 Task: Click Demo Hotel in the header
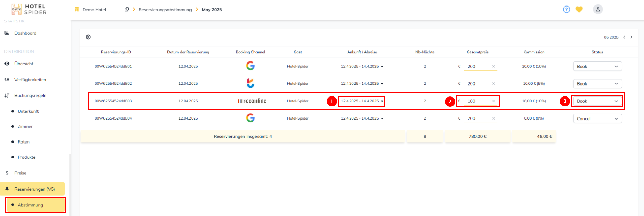tap(94, 10)
